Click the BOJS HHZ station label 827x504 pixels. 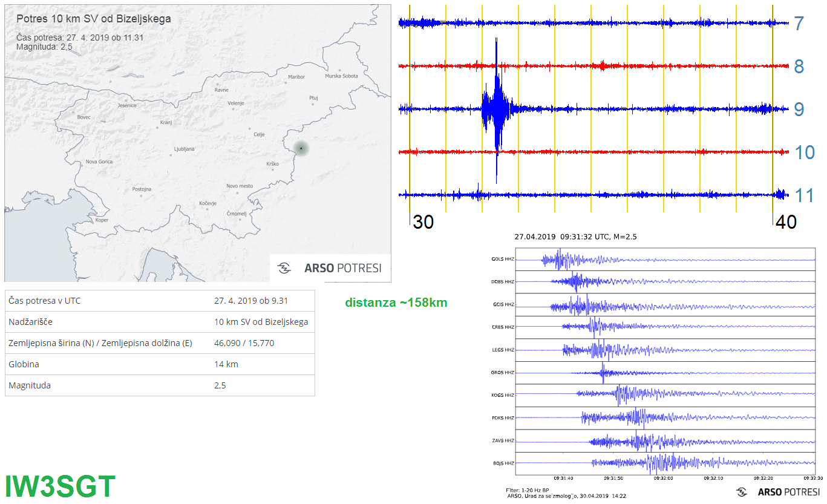pyautogui.click(x=503, y=463)
